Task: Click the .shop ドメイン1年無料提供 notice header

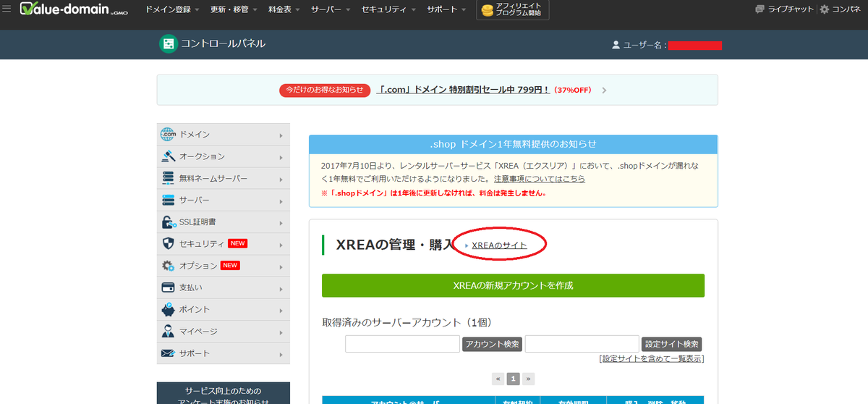Action: (x=514, y=144)
